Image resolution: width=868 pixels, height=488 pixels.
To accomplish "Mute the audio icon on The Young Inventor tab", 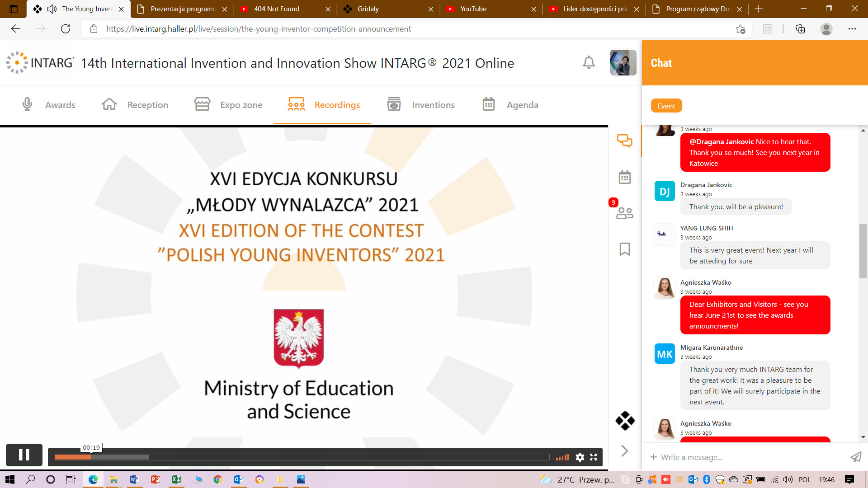I will 52,9.
